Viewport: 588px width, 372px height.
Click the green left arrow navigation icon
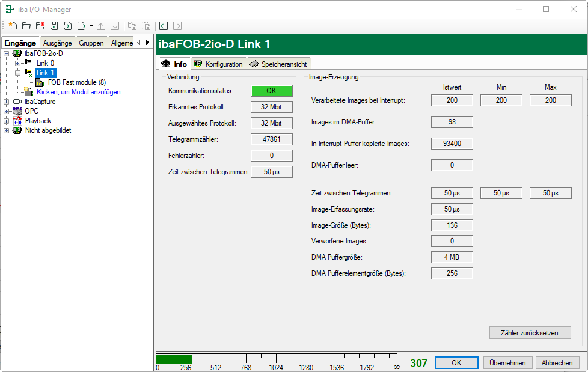point(163,26)
